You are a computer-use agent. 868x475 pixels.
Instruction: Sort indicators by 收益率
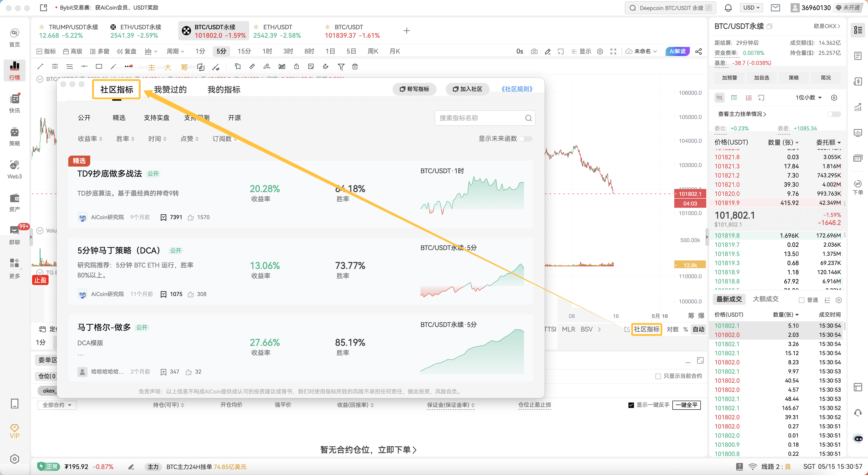click(x=90, y=139)
